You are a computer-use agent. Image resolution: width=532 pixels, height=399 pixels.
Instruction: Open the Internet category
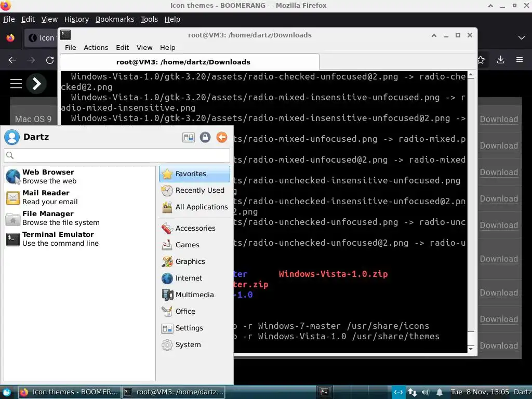pos(194,278)
